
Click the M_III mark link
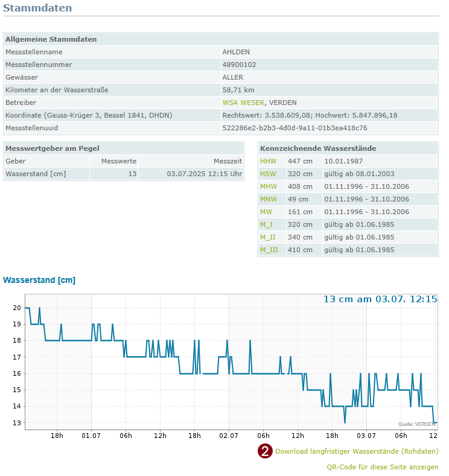click(269, 250)
